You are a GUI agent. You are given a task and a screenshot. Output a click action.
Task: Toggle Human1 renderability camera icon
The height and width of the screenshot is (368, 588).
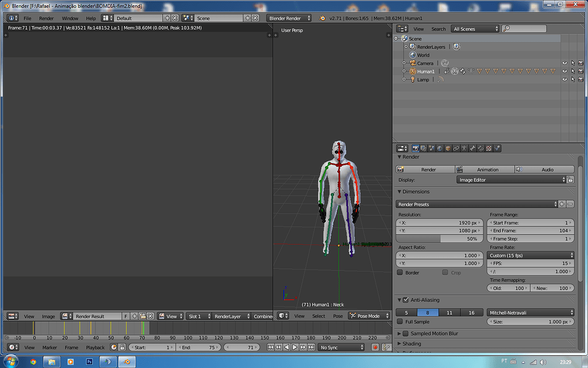tap(581, 71)
